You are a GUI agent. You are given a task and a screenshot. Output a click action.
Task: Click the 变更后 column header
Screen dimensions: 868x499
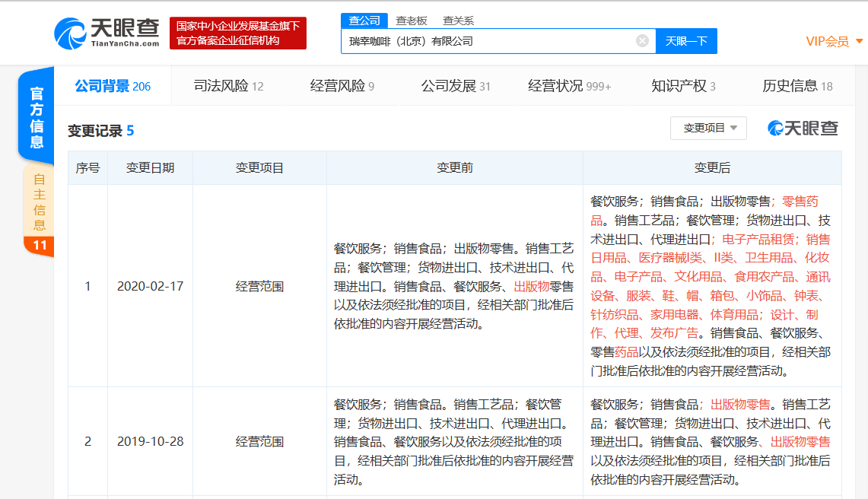click(x=713, y=168)
